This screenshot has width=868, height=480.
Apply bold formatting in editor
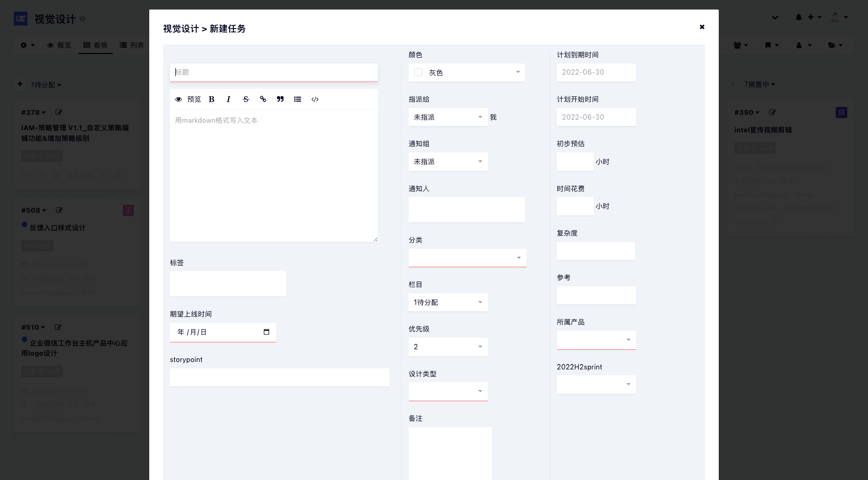click(212, 99)
